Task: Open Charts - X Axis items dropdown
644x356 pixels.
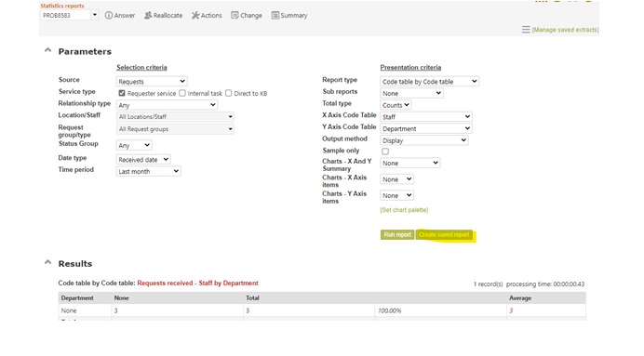Action: [x=396, y=179]
